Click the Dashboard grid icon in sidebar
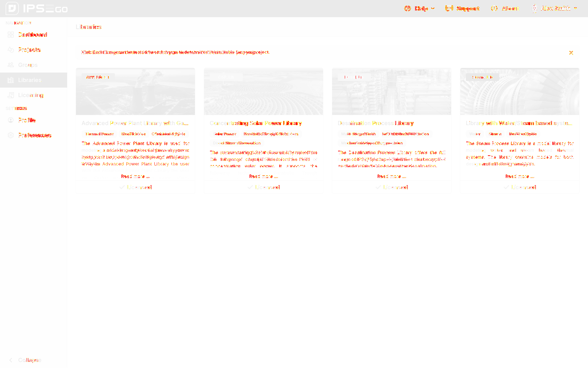 click(x=11, y=35)
